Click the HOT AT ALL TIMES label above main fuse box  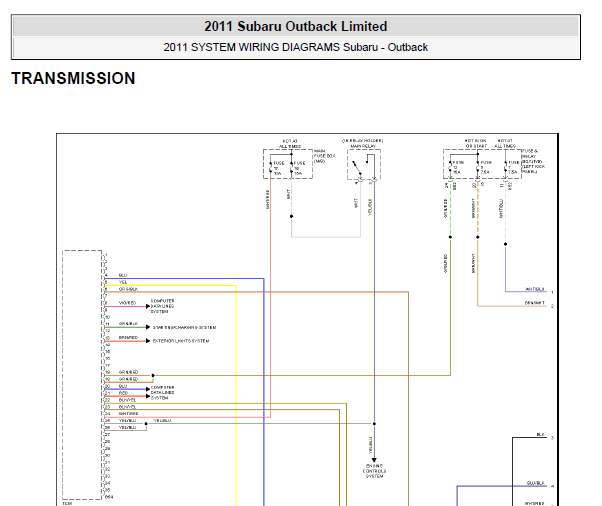[x=290, y=144]
